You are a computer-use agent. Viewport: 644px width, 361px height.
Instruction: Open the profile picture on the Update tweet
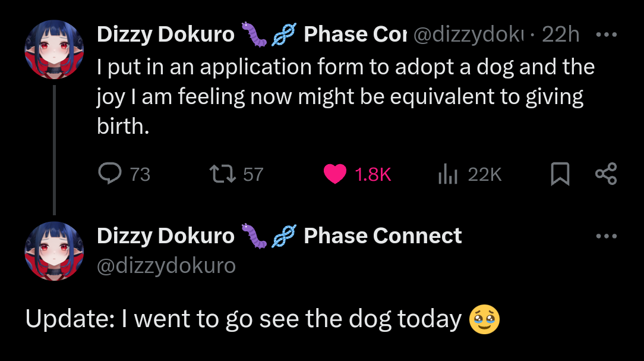54,251
